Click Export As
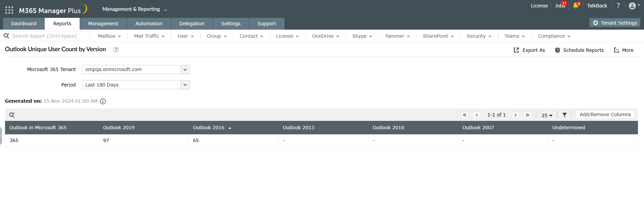The image size is (644, 201). [529, 50]
